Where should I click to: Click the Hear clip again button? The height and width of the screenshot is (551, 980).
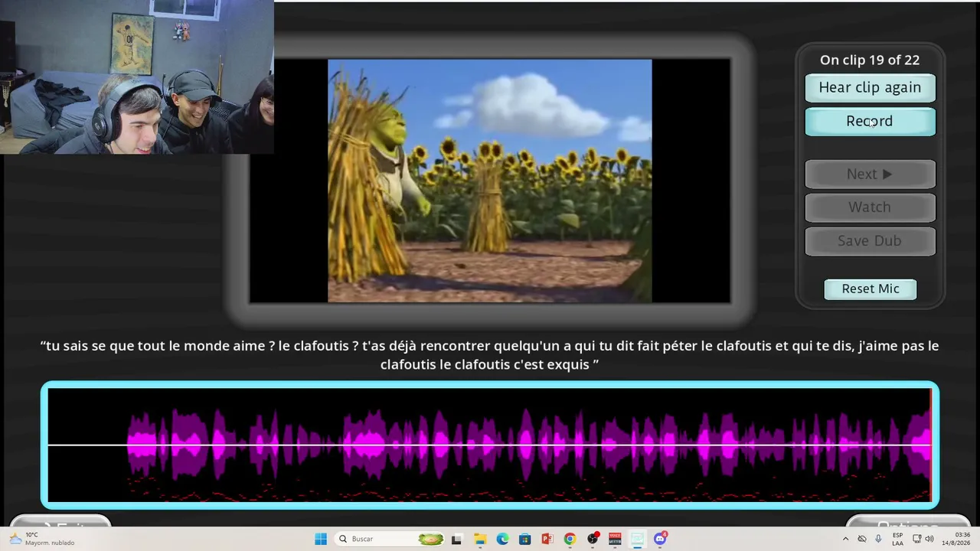(870, 87)
